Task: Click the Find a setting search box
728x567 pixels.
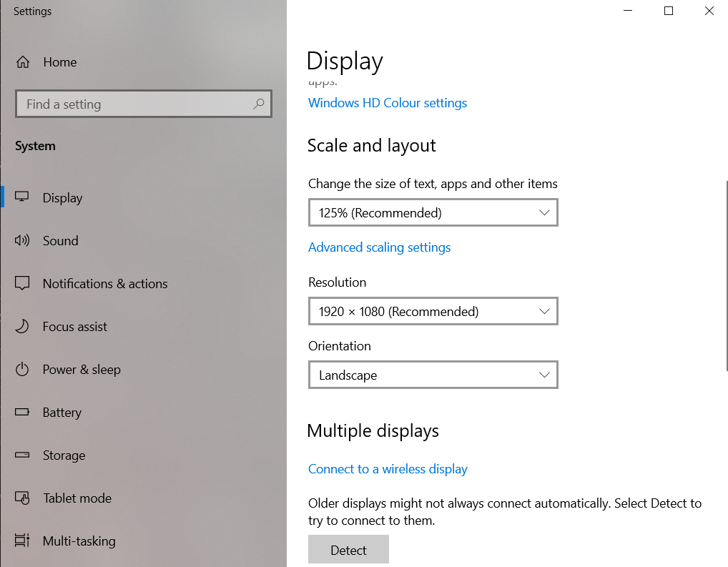Action: [x=144, y=104]
